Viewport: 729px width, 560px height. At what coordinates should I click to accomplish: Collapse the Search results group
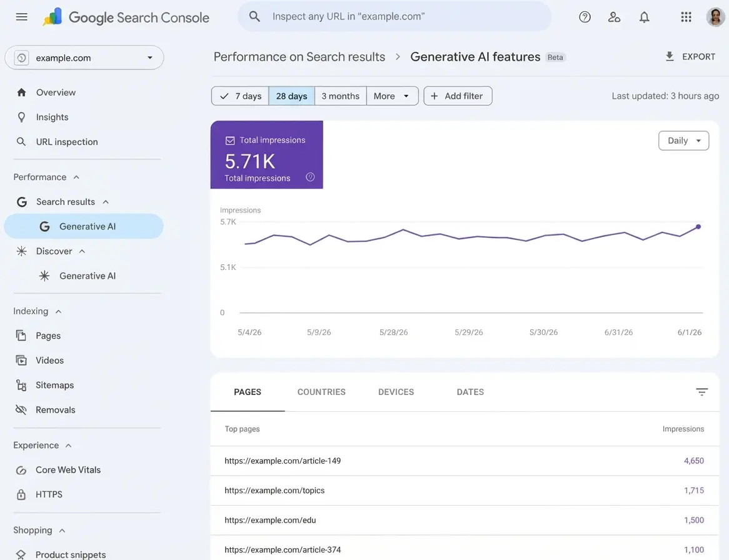pos(106,202)
